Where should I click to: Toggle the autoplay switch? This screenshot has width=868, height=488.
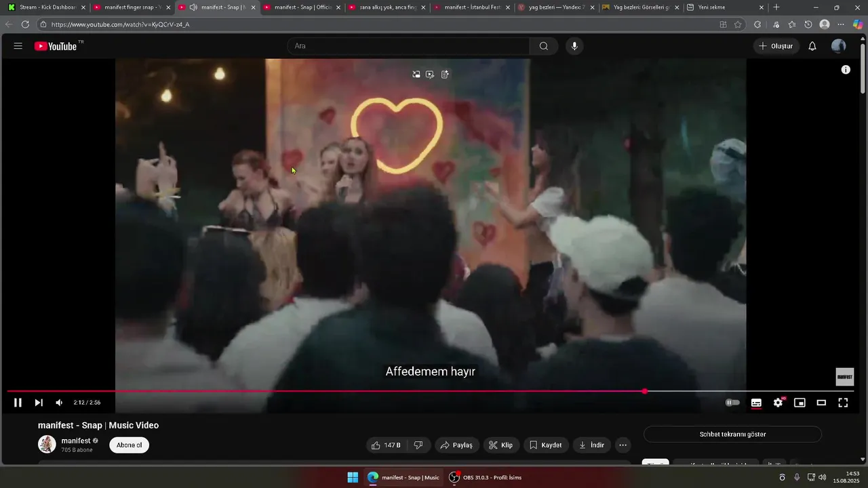732,403
